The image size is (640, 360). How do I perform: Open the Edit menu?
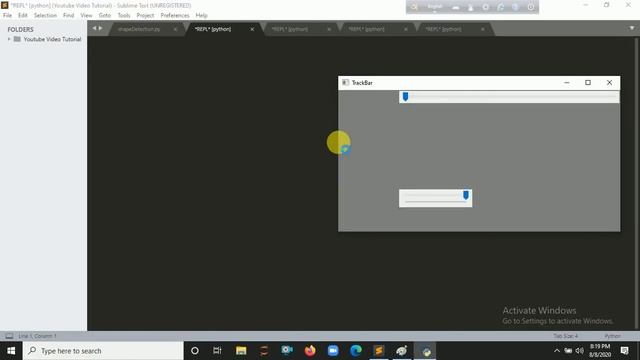[22, 16]
